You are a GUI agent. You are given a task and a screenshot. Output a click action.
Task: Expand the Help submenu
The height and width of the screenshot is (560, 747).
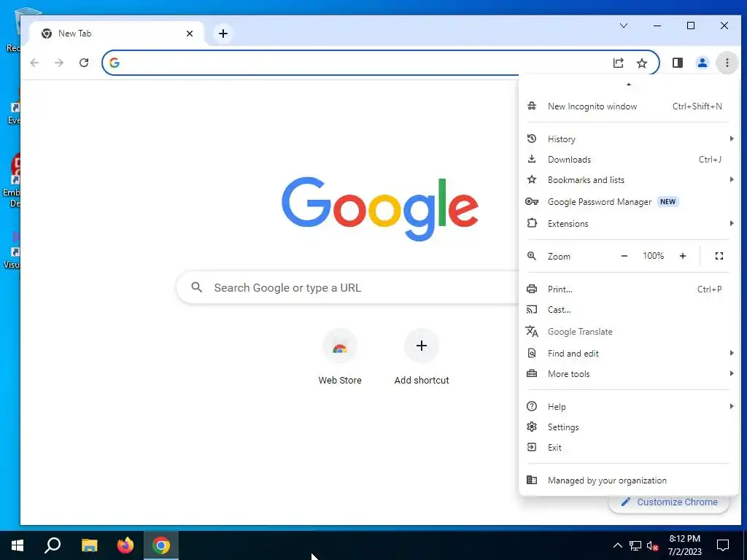pos(628,407)
